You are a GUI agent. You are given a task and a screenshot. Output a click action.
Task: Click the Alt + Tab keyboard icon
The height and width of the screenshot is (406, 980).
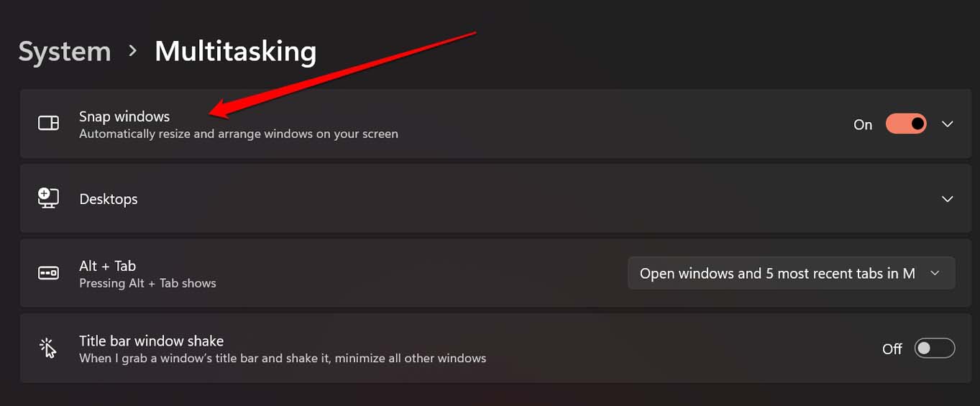click(x=48, y=273)
